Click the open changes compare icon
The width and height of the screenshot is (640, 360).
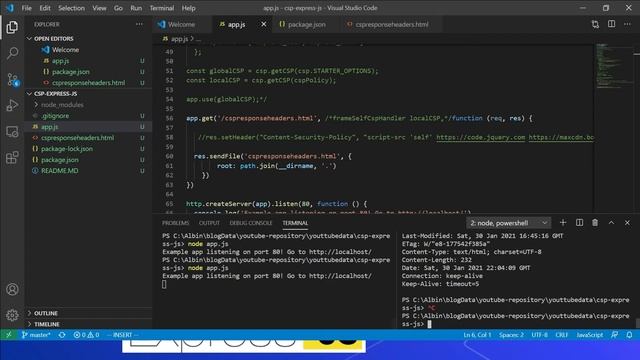click(x=595, y=24)
